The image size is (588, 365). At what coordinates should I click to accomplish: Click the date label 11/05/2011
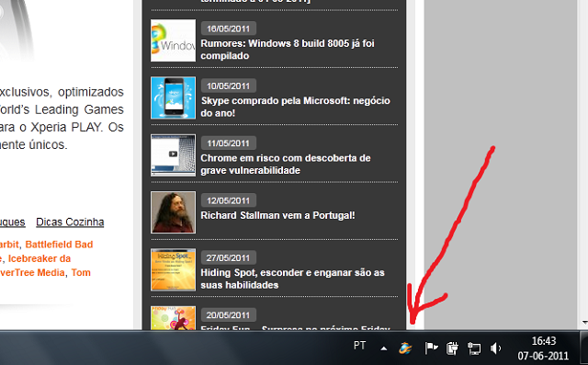[x=229, y=143]
